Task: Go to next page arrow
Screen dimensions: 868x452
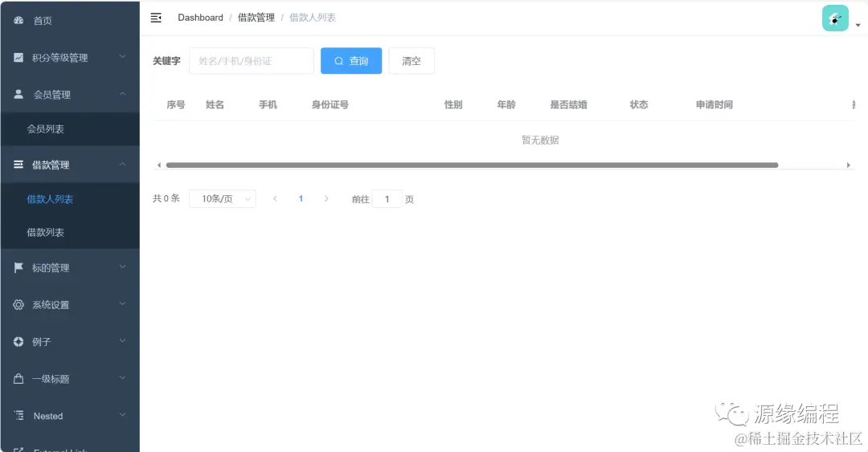Action: [x=326, y=198]
